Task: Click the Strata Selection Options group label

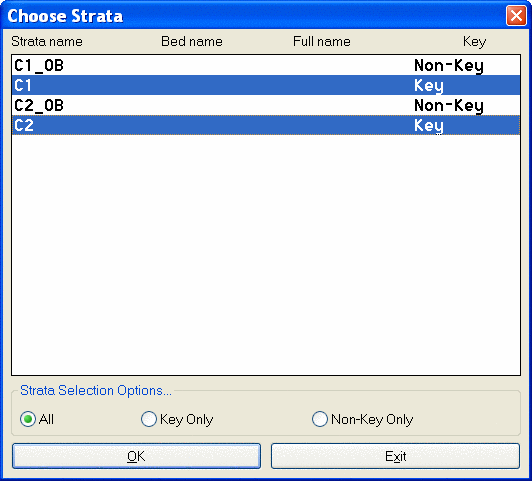Action: (x=96, y=390)
